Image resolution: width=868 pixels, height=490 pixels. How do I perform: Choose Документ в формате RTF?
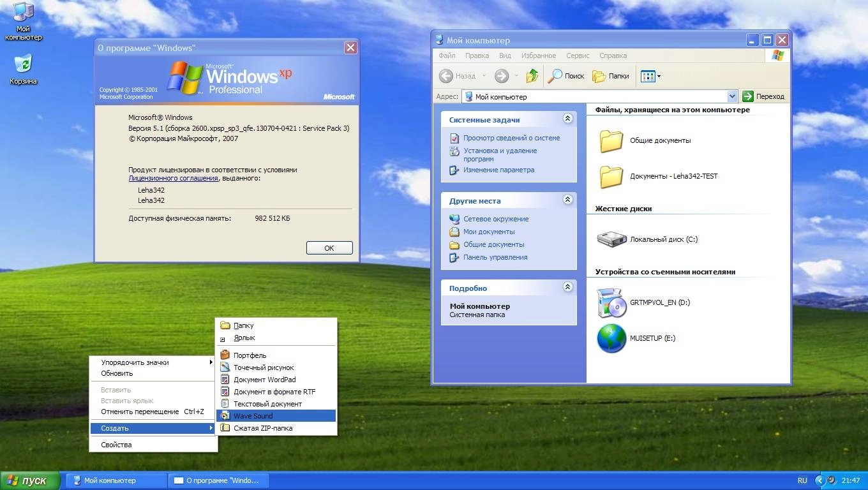tap(276, 392)
